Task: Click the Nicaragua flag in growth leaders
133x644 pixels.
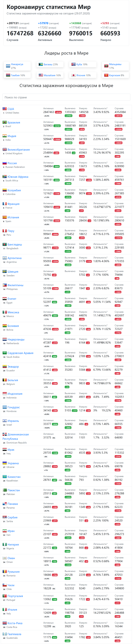Action: (x=8, y=66)
